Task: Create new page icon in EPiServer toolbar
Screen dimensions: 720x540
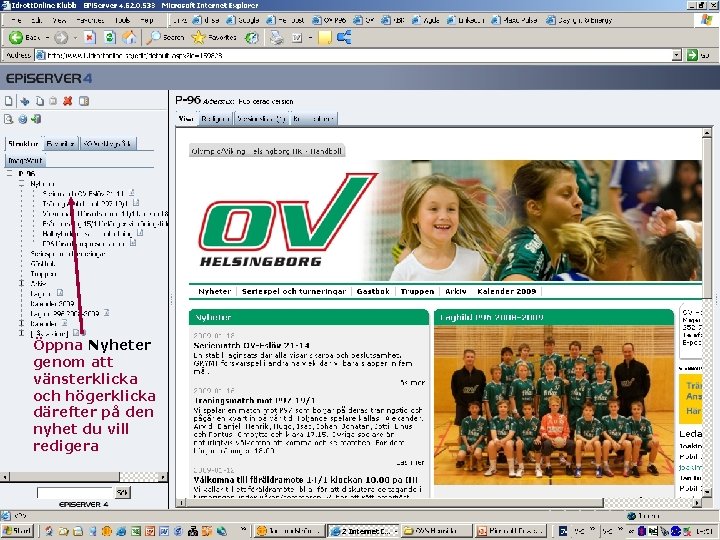Action: tap(9, 101)
